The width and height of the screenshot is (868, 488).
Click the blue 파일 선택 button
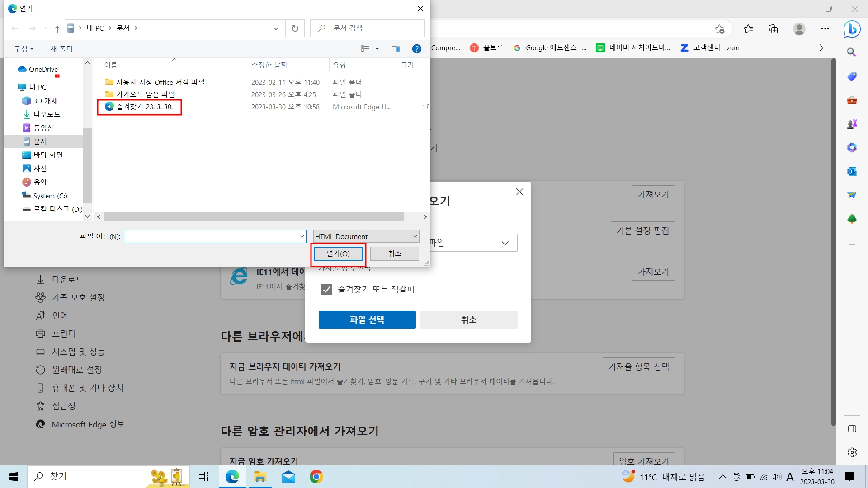(367, 319)
